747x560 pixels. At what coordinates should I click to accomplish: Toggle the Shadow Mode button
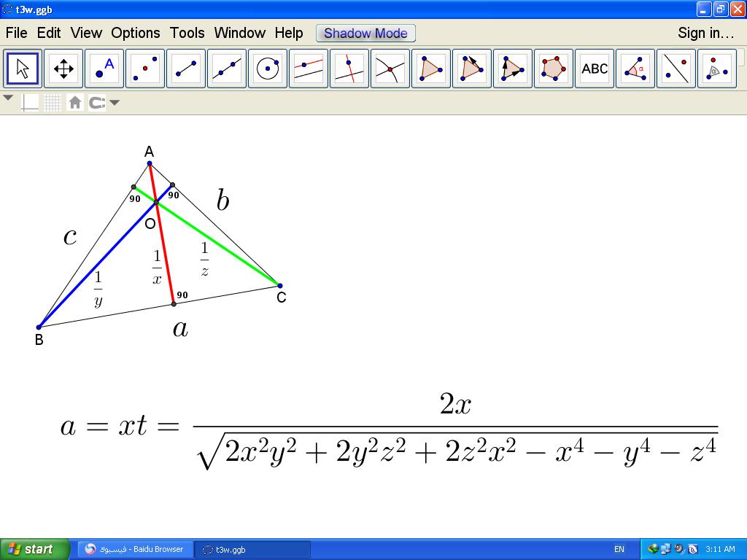365,33
